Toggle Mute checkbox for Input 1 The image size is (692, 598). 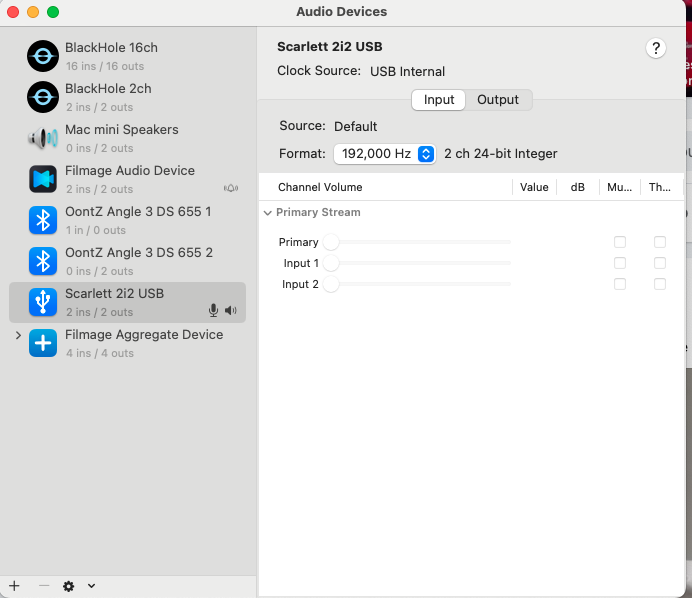(620, 263)
